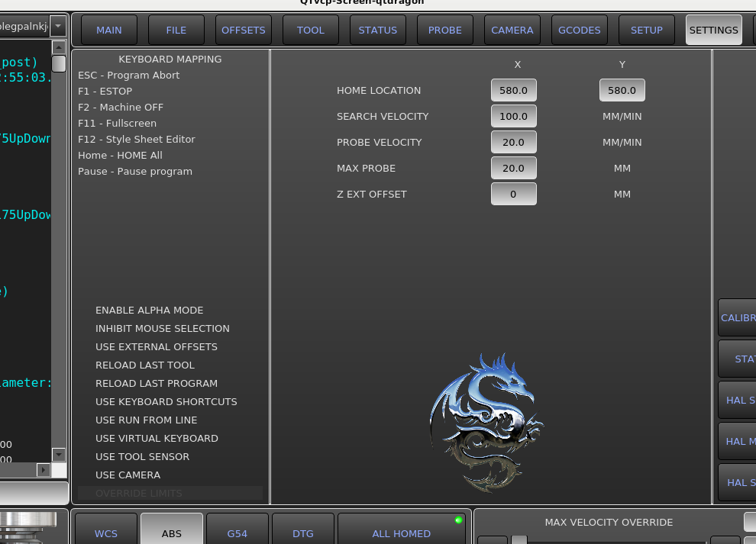Screen dimensions: 756x544
Task: Enable Use Tool Sensor option
Action: 142,457
